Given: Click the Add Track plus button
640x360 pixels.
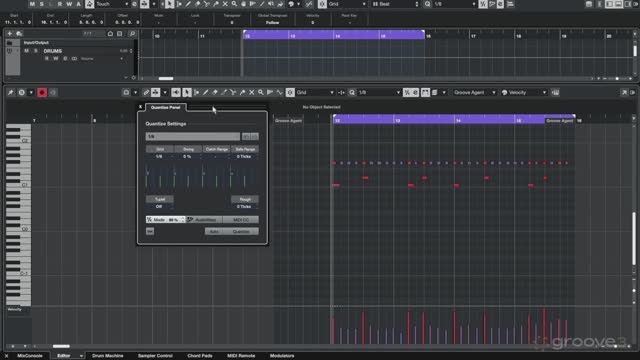Looking at the screenshot, I should (10, 33).
